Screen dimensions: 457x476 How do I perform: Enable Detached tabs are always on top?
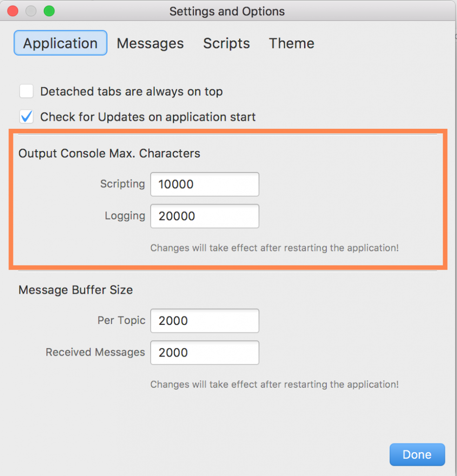point(26,92)
